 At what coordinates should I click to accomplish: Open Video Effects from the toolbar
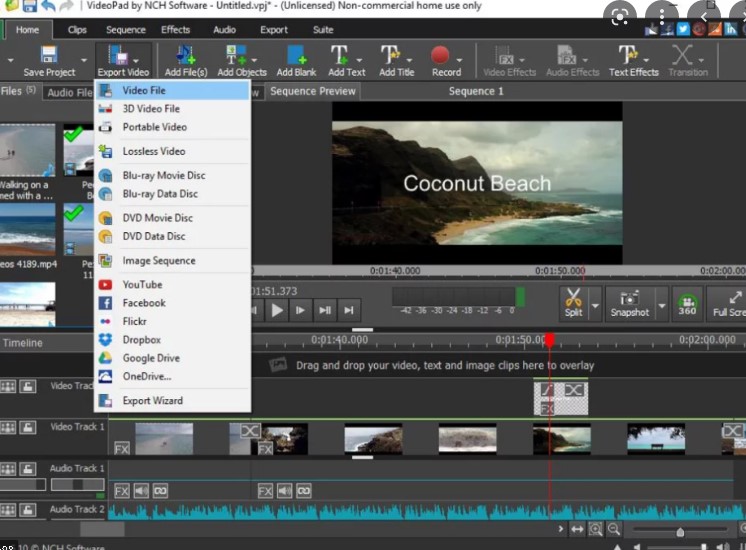(x=504, y=55)
